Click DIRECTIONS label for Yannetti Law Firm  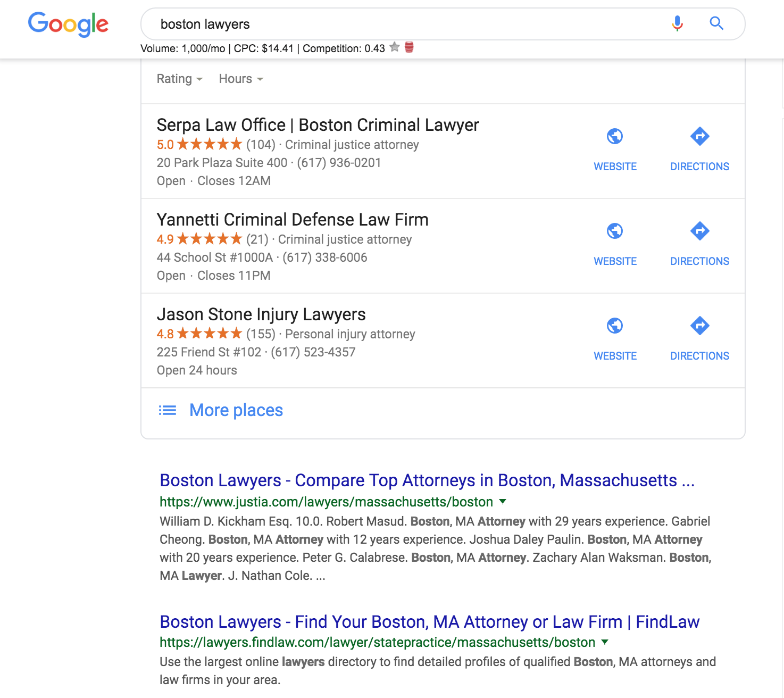click(x=699, y=261)
